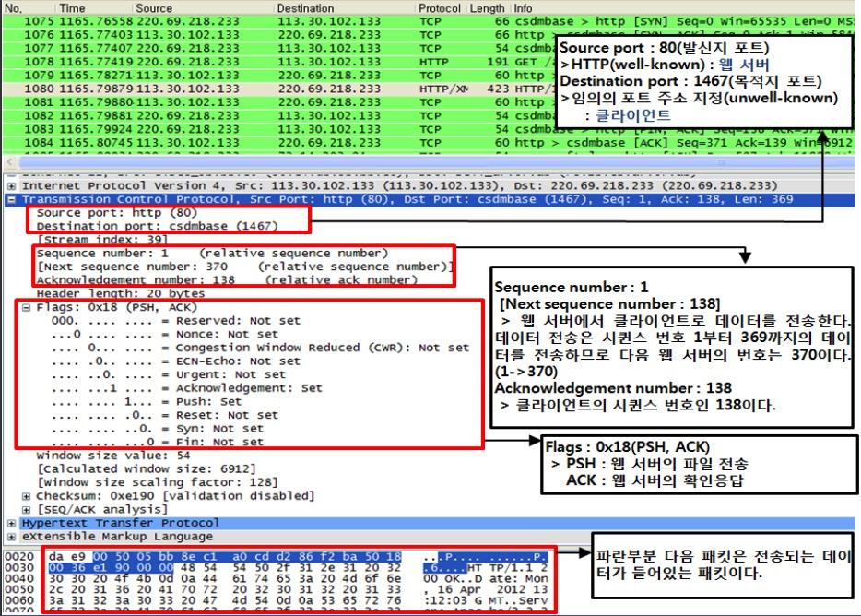Expand the Hypertext Transfer Protocol node

click(11, 523)
